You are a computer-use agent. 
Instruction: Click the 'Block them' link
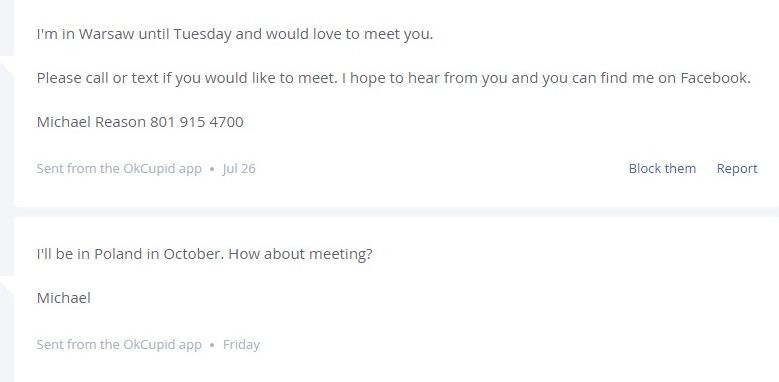tap(662, 168)
